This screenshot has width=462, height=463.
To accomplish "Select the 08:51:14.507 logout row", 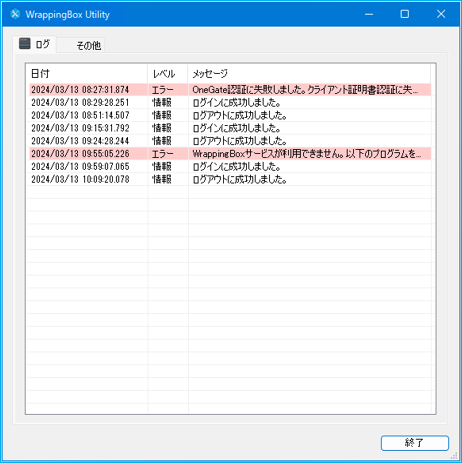I will (x=230, y=115).
